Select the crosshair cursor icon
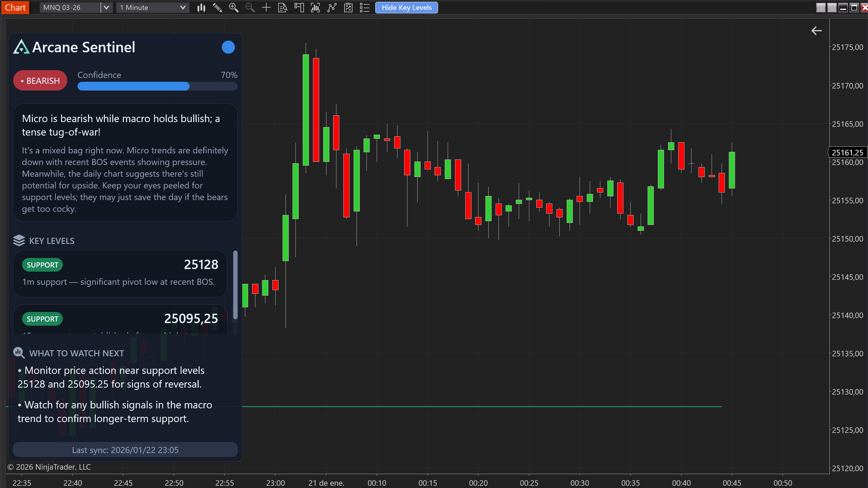The width and height of the screenshot is (868, 488). [x=266, y=7]
